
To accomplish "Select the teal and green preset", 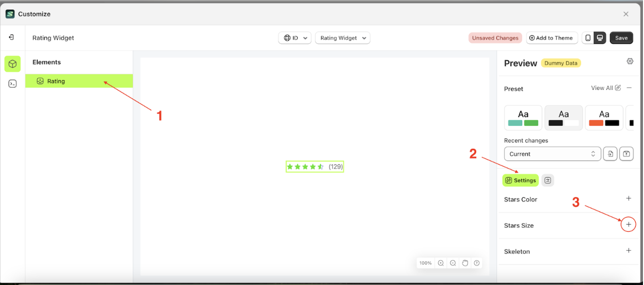I will 523,118.
